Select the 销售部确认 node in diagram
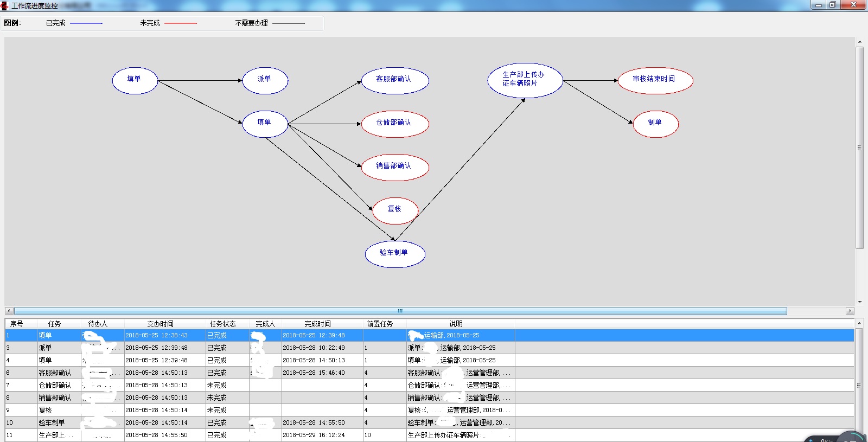 click(395, 168)
